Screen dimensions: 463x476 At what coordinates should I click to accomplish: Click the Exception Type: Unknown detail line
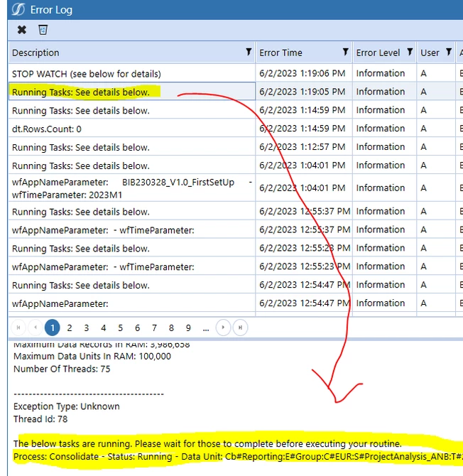click(x=67, y=406)
